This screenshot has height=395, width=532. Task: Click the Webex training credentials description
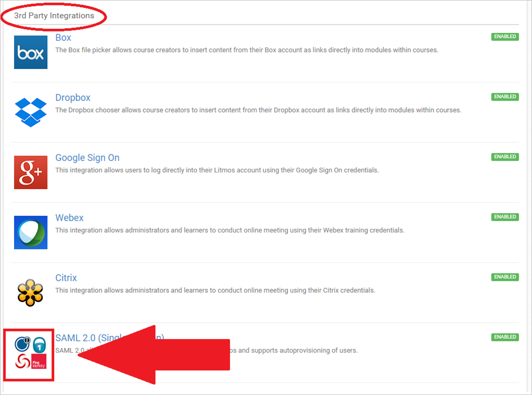click(x=230, y=230)
